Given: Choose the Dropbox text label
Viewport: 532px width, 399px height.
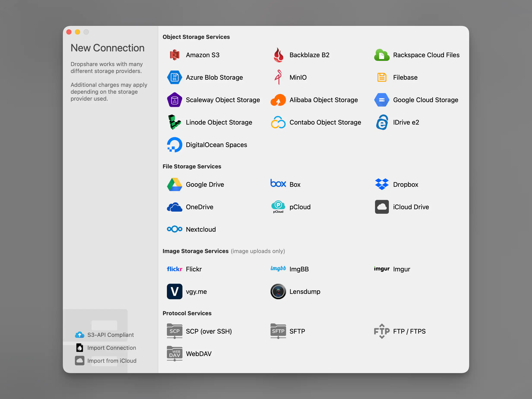Looking at the screenshot, I should pos(405,184).
